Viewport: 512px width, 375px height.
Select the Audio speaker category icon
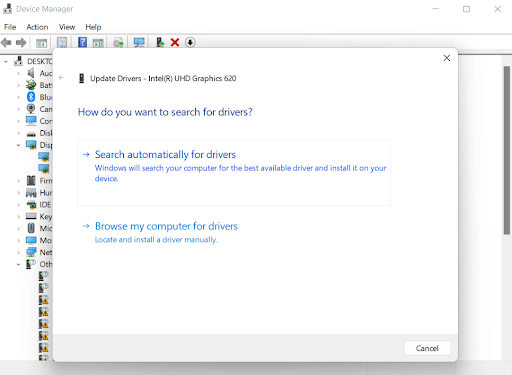coord(31,73)
